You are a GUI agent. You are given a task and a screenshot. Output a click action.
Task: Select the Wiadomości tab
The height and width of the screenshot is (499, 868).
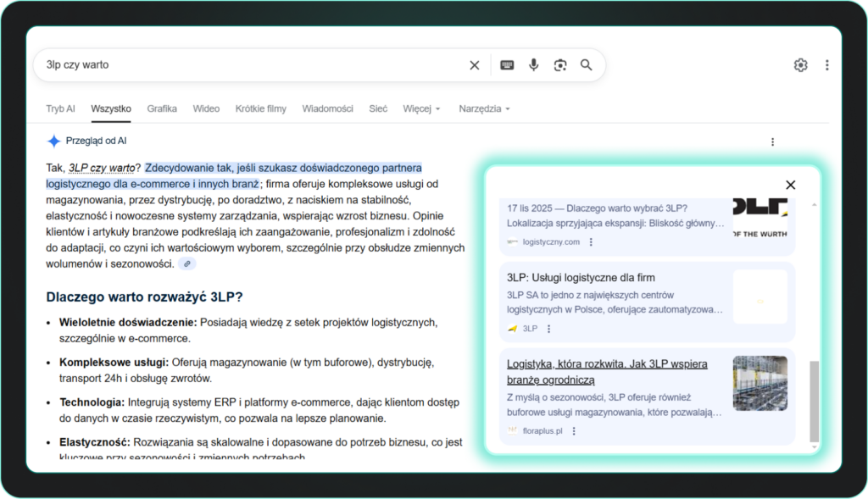point(328,108)
